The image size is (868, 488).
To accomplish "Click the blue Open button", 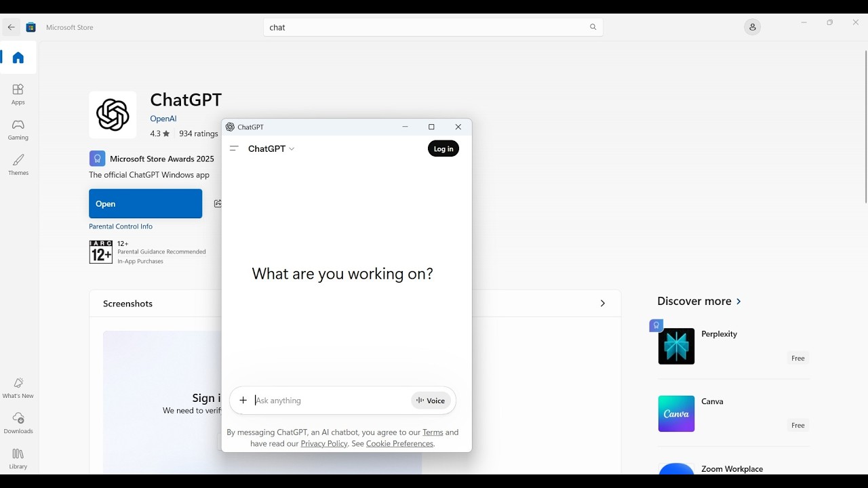I will pyautogui.click(x=146, y=203).
